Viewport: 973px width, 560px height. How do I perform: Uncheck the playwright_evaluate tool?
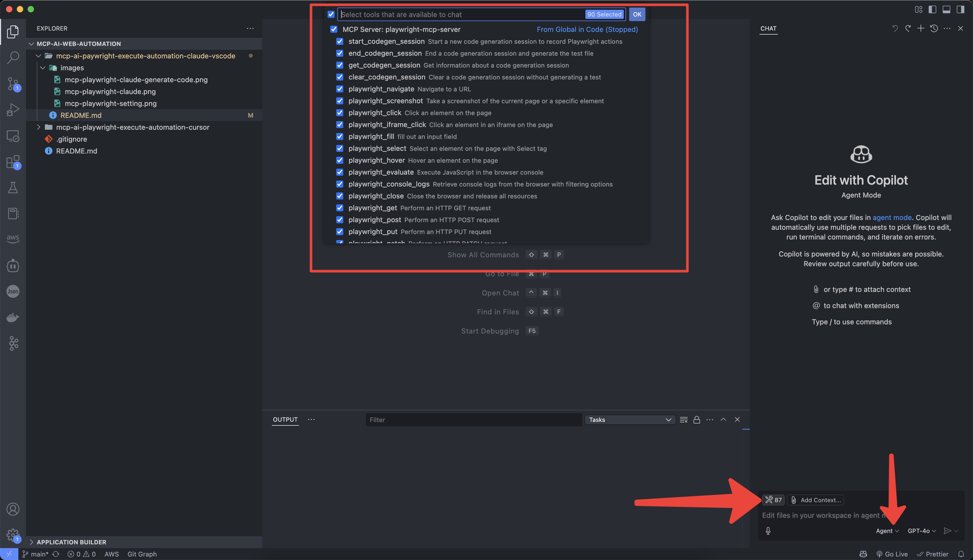(x=339, y=172)
